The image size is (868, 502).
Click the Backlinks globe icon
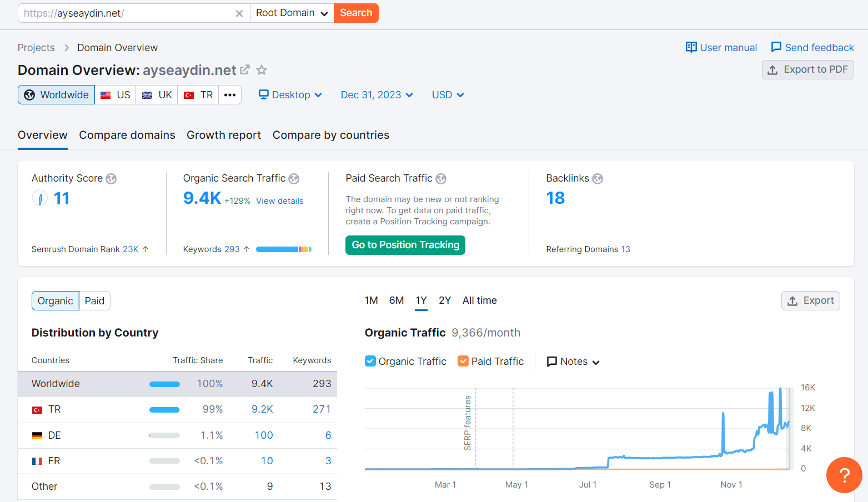598,179
